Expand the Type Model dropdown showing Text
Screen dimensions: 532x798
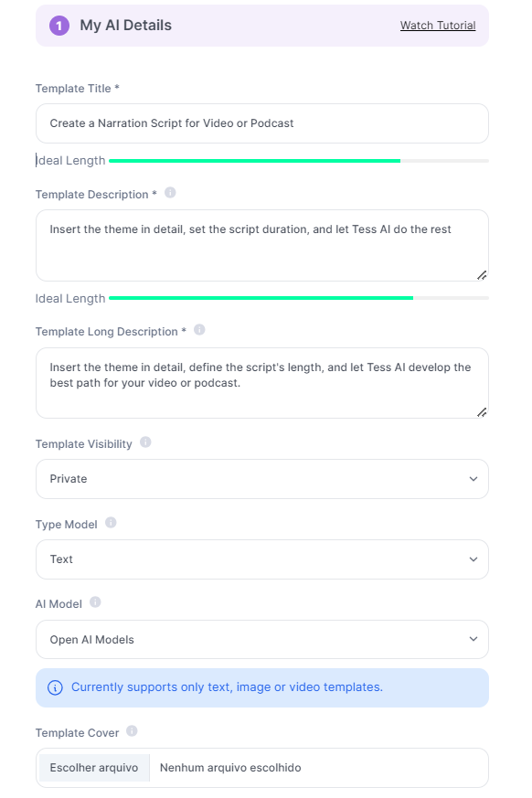262,559
